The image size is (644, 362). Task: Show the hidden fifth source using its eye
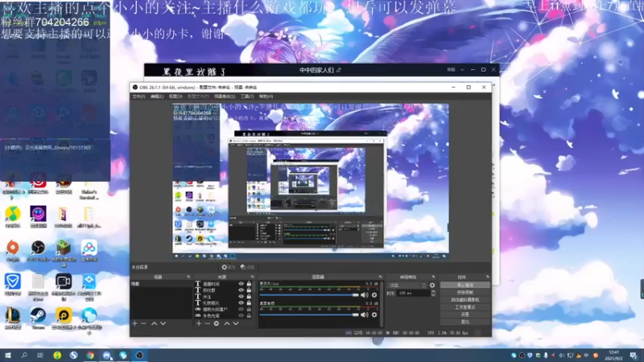(x=241, y=309)
